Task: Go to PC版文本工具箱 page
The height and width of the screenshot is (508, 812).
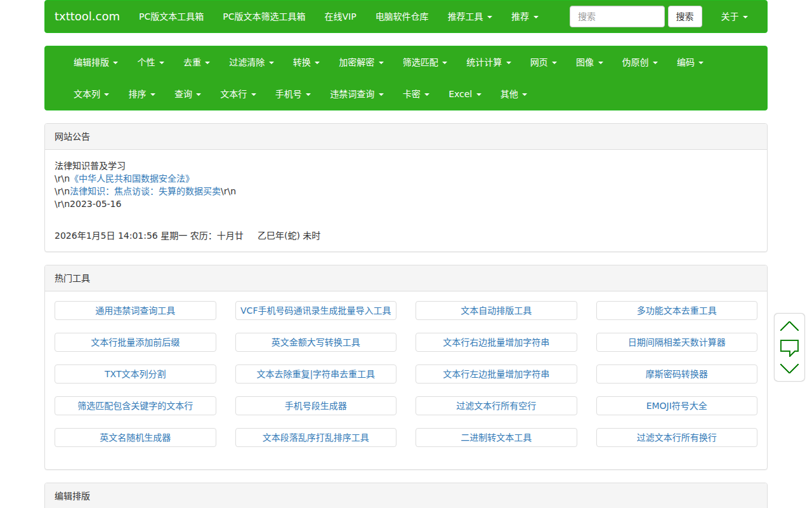Action: (171, 17)
